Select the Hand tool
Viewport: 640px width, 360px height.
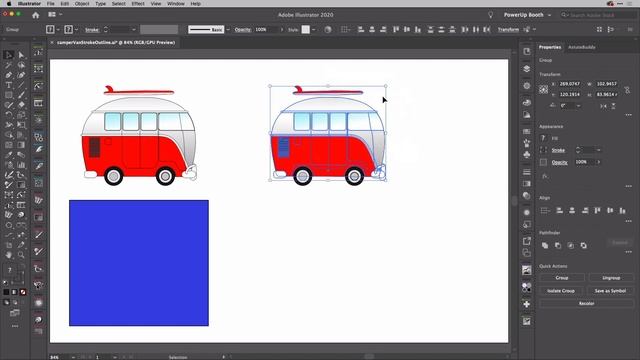9,255
